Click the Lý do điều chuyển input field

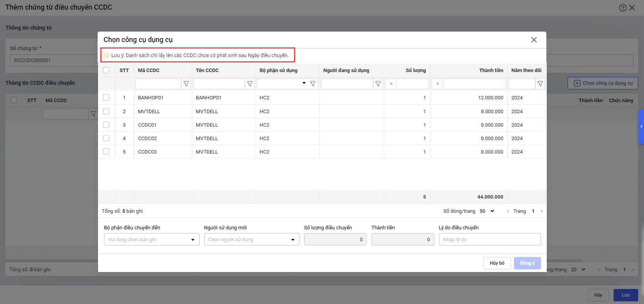click(x=490, y=240)
